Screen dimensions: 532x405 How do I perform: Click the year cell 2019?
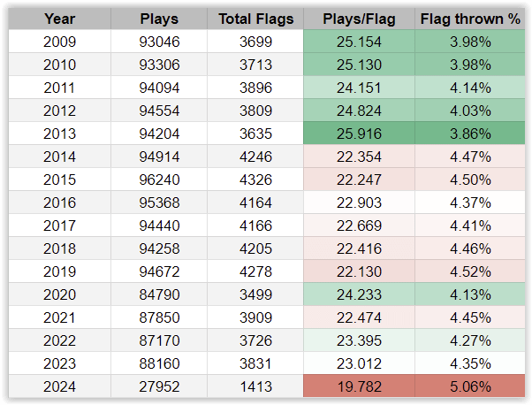[60, 271]
